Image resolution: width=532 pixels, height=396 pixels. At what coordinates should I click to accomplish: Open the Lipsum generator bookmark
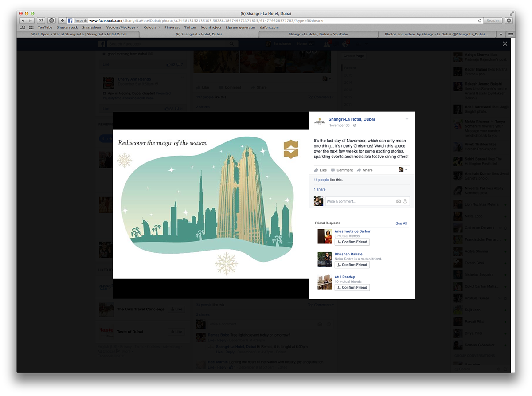click(241, 27)
